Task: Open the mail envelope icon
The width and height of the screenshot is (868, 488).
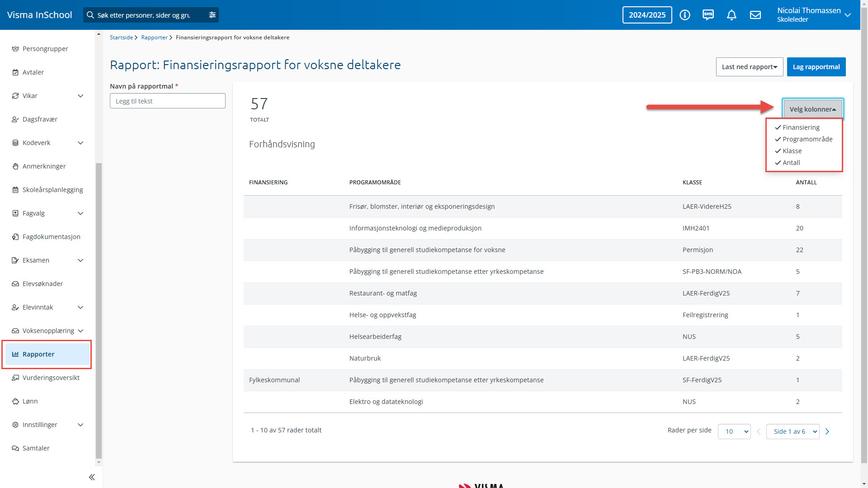Action: [755, 15]
